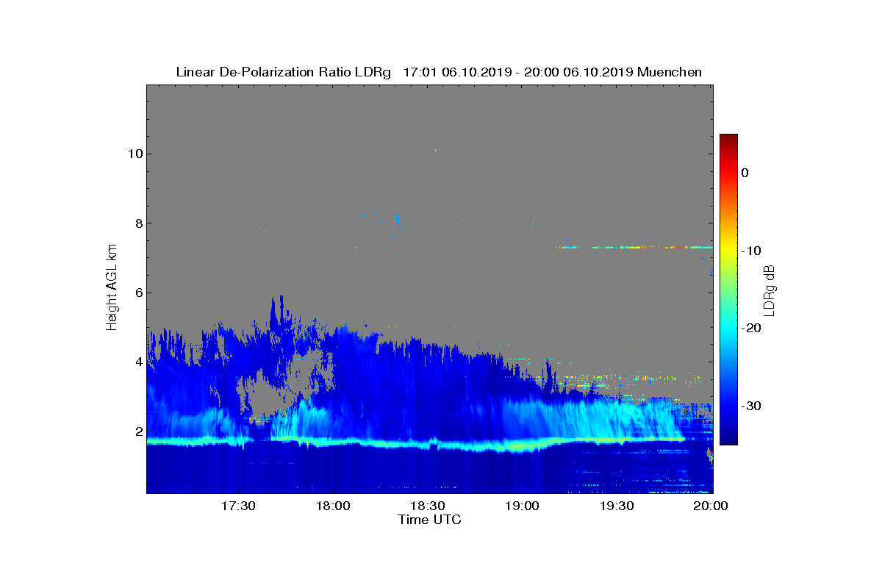882x588 pixels.
Task: Click the '17:30' time tick label
Action: [237, 506]
